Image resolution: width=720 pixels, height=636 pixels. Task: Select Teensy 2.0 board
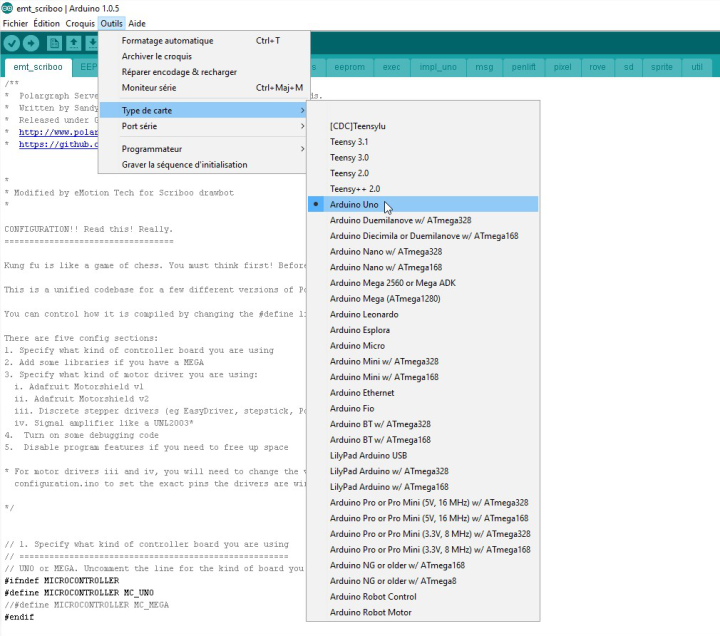[423, 173]
